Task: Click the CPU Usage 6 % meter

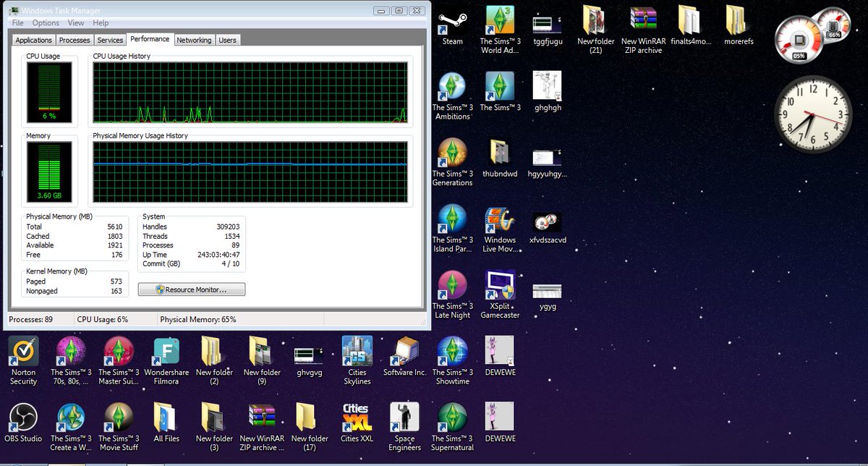Action: [49, 92]
